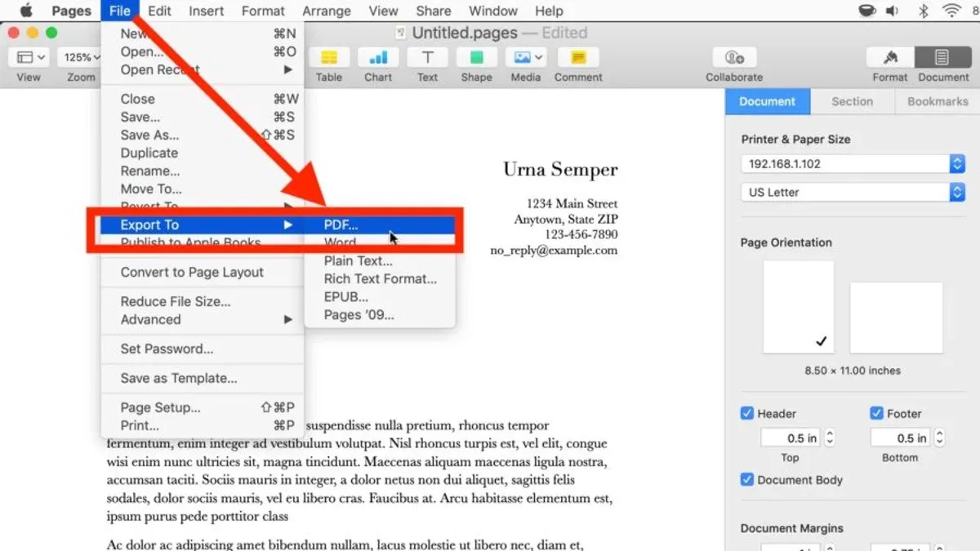Expand the Advanced submenu
This screenshot has width=980, height=551.
202,319
